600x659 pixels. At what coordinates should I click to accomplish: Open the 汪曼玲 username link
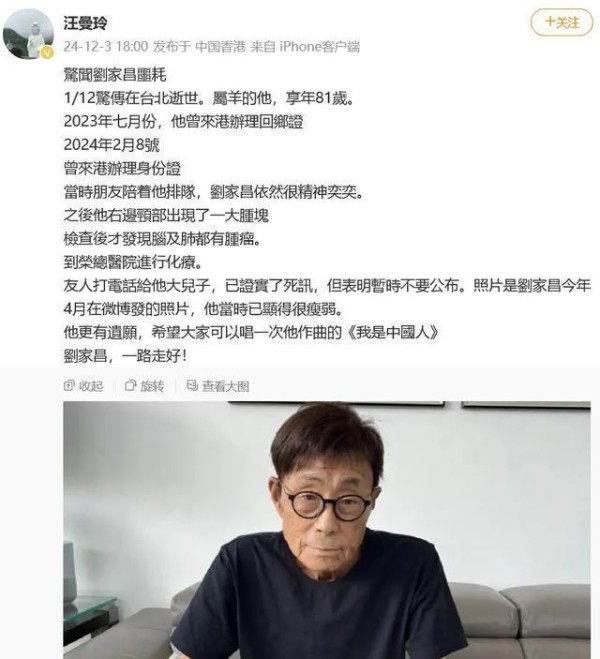click(x=85, y=23)
